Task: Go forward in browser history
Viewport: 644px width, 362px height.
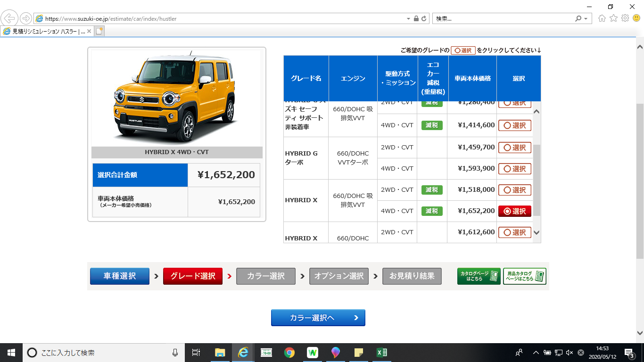Action: pyautogui.click(x=25, y=18)
